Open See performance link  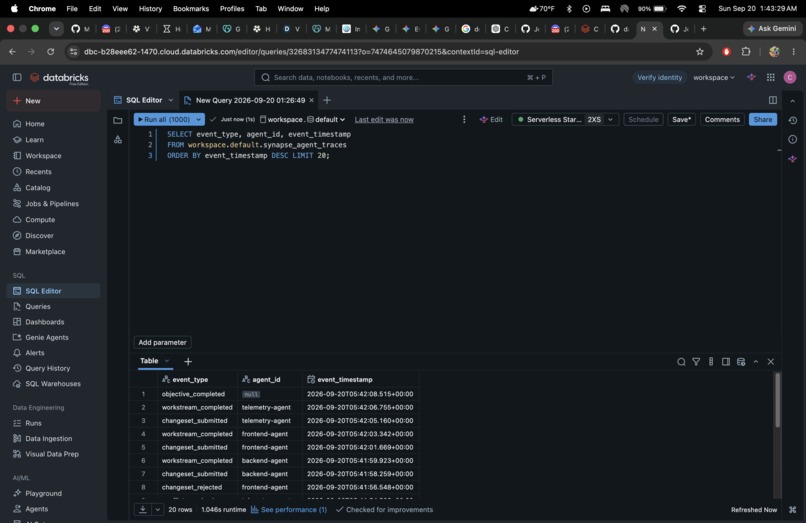(x=289, y=510)
